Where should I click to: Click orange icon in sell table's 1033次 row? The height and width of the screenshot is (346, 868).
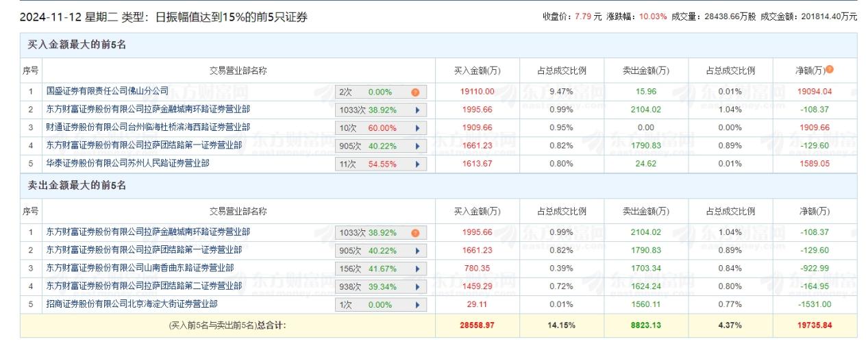point(415,233)
